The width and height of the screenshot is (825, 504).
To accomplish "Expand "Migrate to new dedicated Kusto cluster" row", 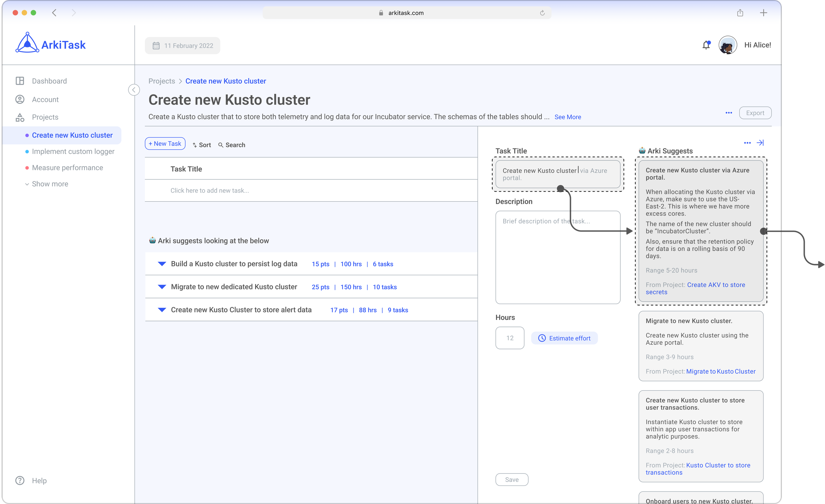I will point(162,287).
